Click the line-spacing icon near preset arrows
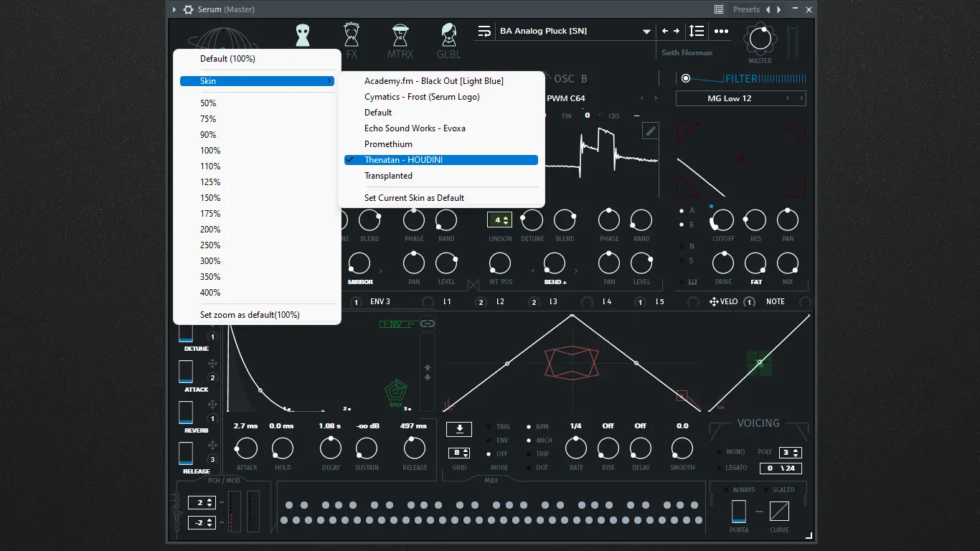Screen dimensions: 980x551 click(696, 31)
